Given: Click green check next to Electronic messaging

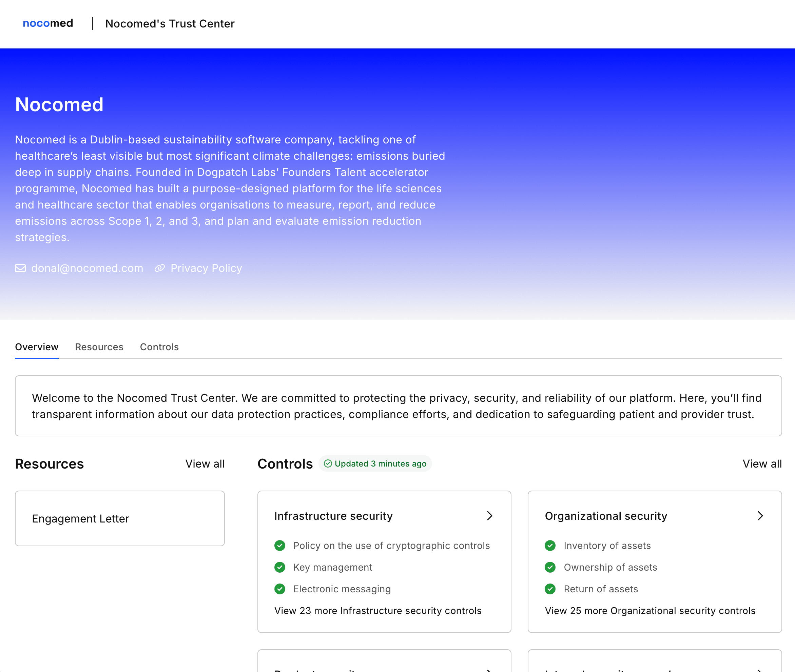Looking at the screenshot, I should pos(280,589).
